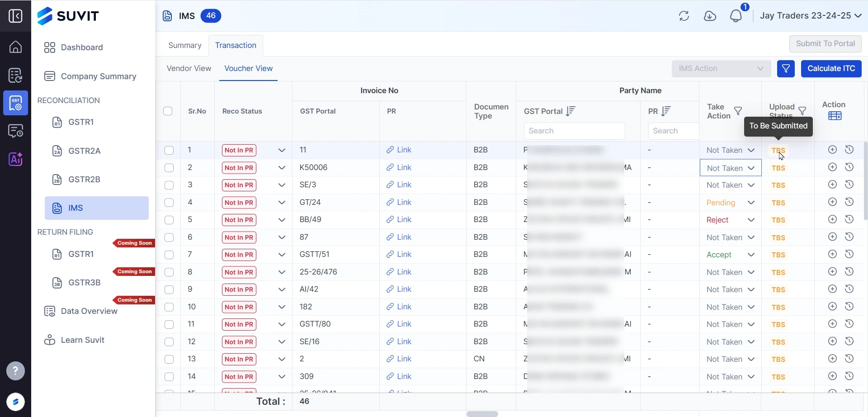
Task: Open GSTR2B under Reconciliation
Action: coord(84,180)
